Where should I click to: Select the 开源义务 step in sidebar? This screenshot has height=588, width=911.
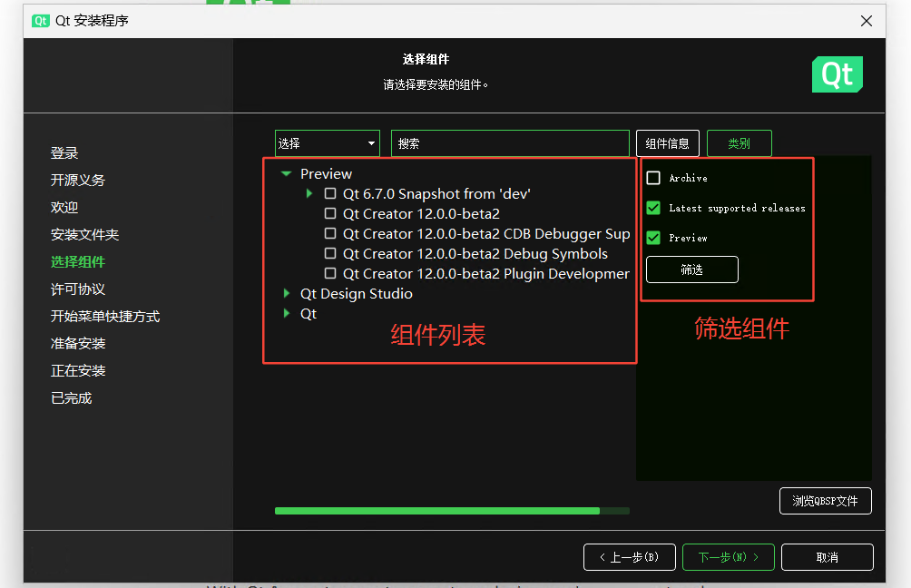[x=78, y=180]
